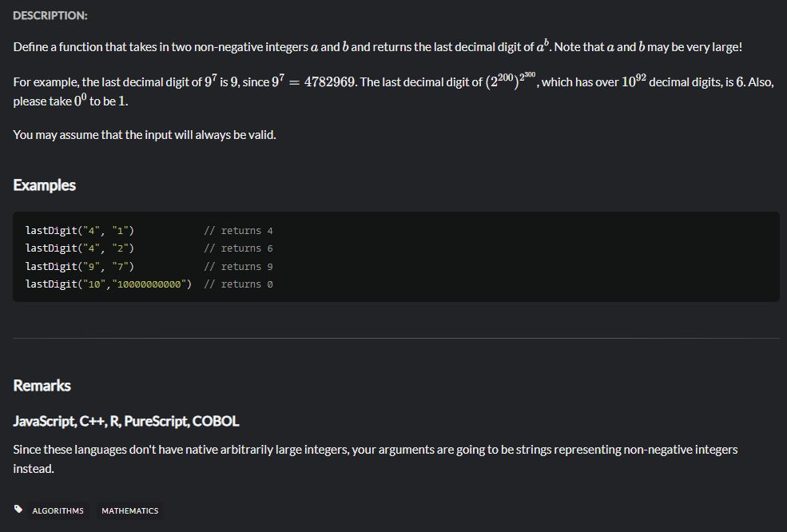787x532 pixels.
Task: Click the "// returns 0" comment
Action: pyautogui.click(x=238, y=284)
